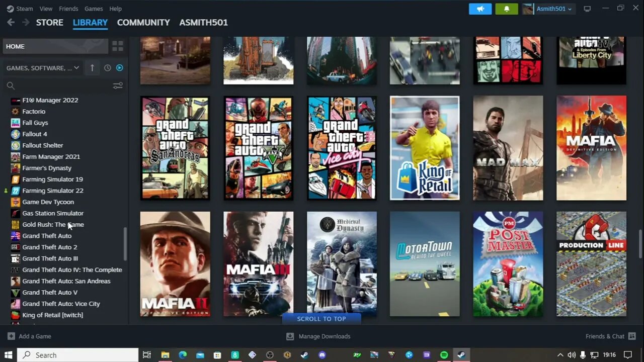
Task: Switch to the STORE tab
Action: click(49, 22)
